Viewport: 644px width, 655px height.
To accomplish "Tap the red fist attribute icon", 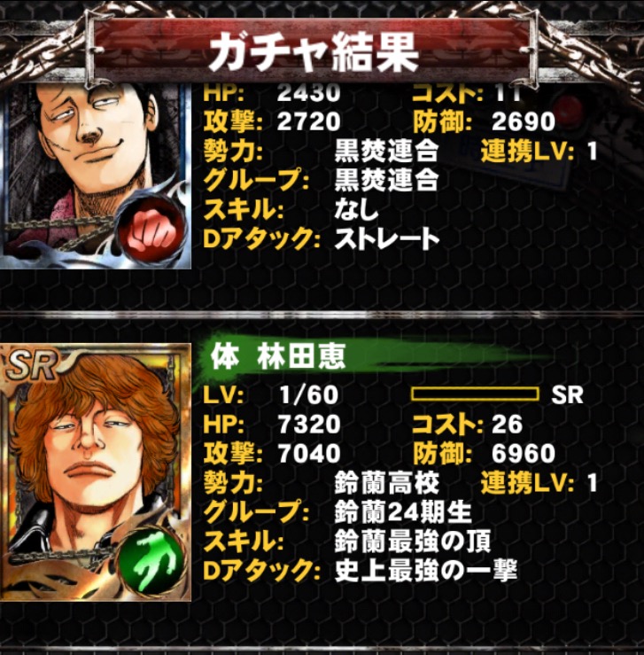I will (x=152, y=230).
